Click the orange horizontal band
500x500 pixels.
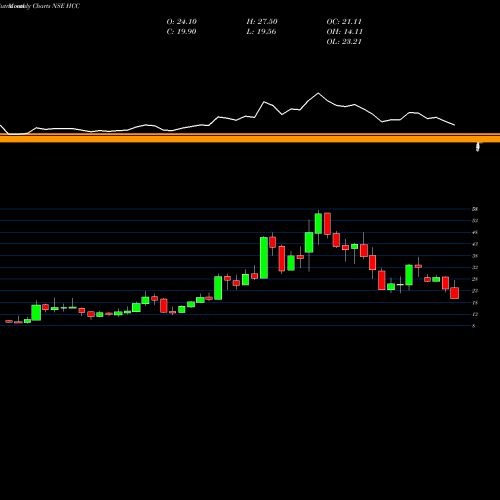(250, 138)
